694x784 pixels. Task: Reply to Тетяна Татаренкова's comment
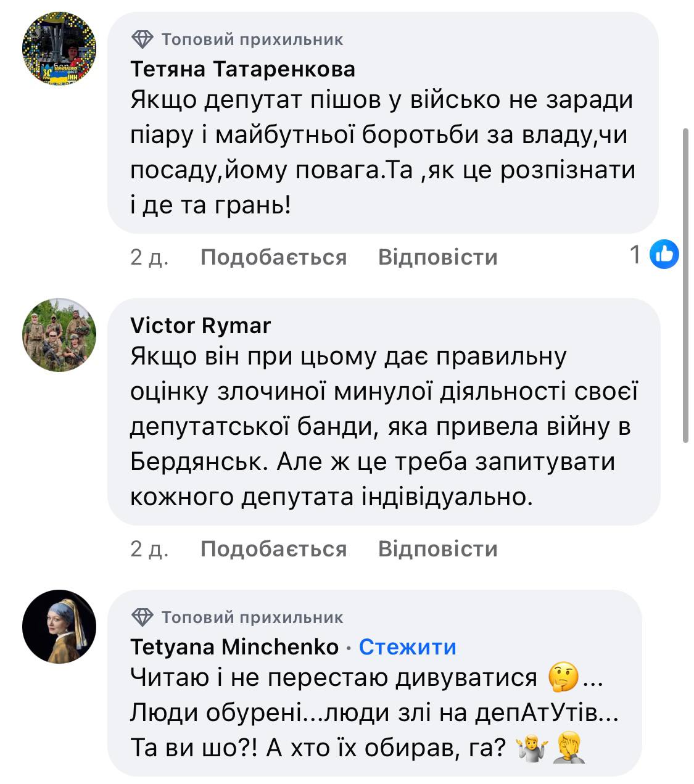point(437,257)
